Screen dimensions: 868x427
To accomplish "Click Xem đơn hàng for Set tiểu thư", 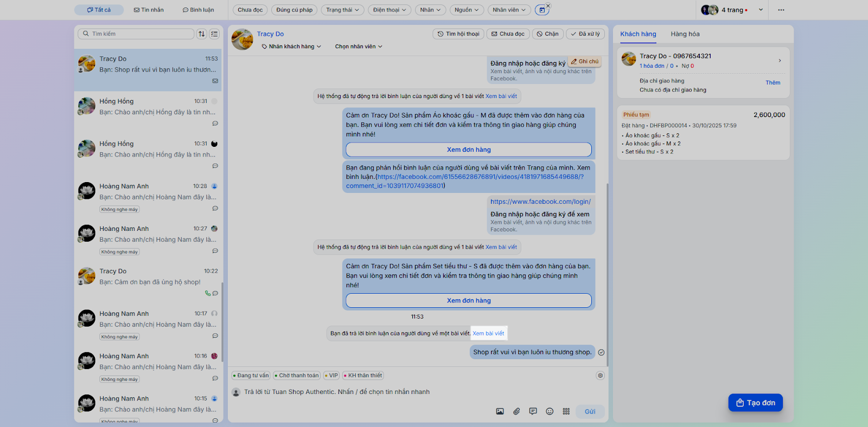I will [469, 301].
